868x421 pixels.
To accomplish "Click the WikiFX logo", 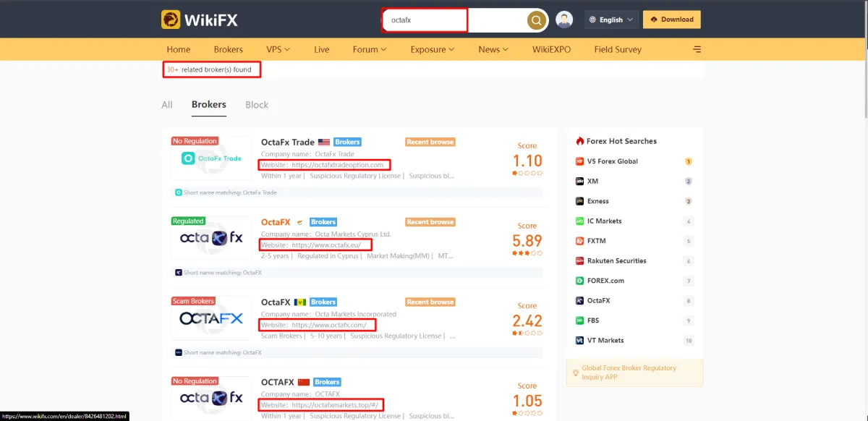I will pos(199,20).
